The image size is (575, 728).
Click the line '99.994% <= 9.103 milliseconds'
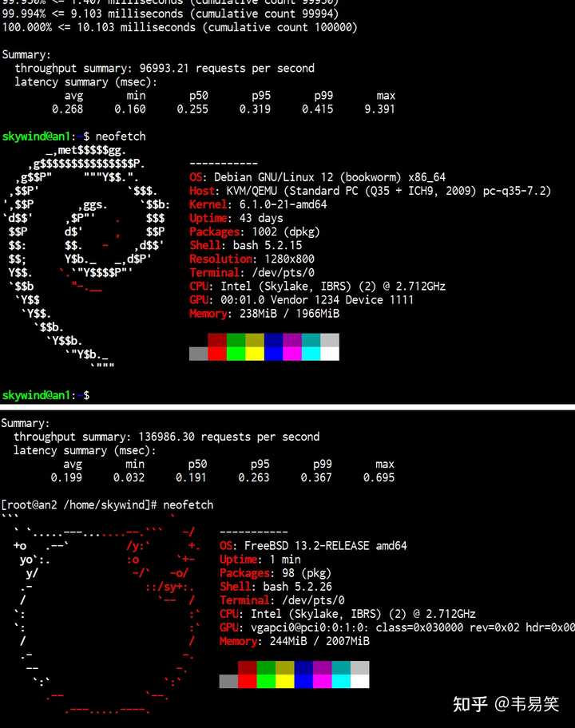[170, 14]
